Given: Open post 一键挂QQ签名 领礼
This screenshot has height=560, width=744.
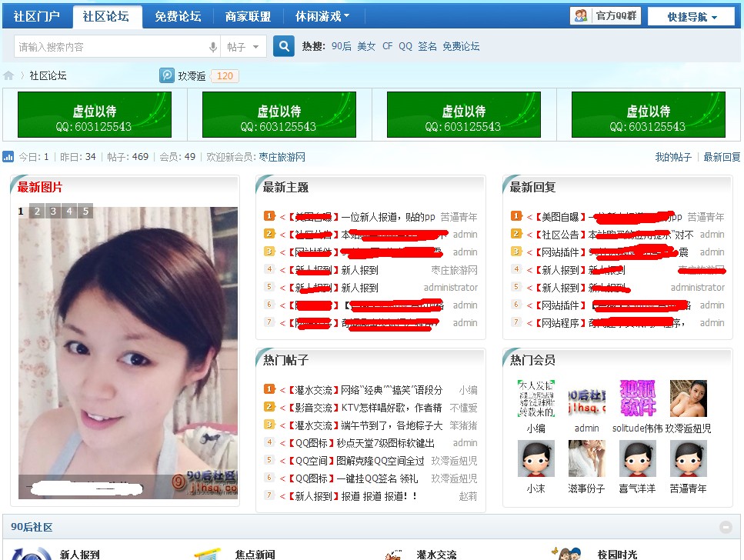Looking at the screenshot, I should pos(378,478).
